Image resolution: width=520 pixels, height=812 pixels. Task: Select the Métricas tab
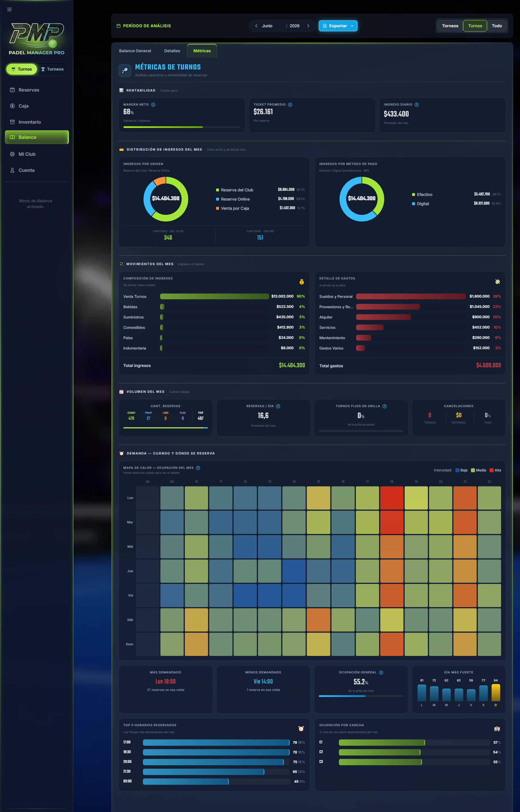[x=202, y=51]
